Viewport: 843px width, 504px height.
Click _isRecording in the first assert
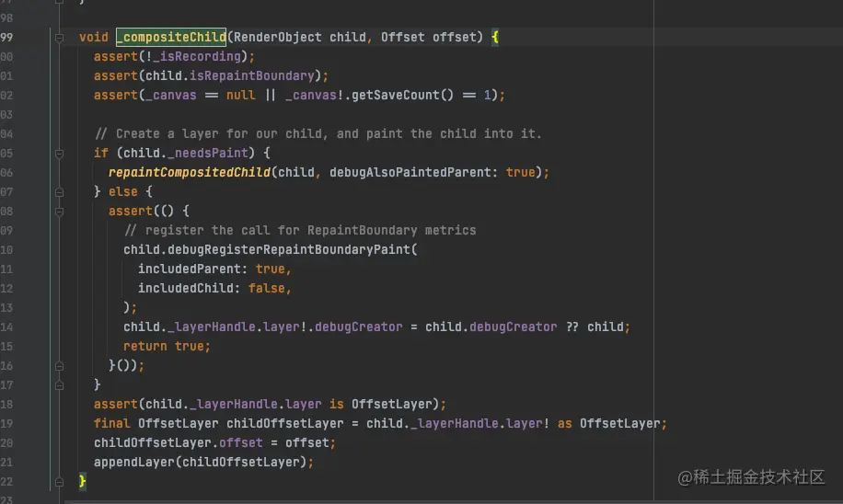pyautogui.click(x=196, y=56)
